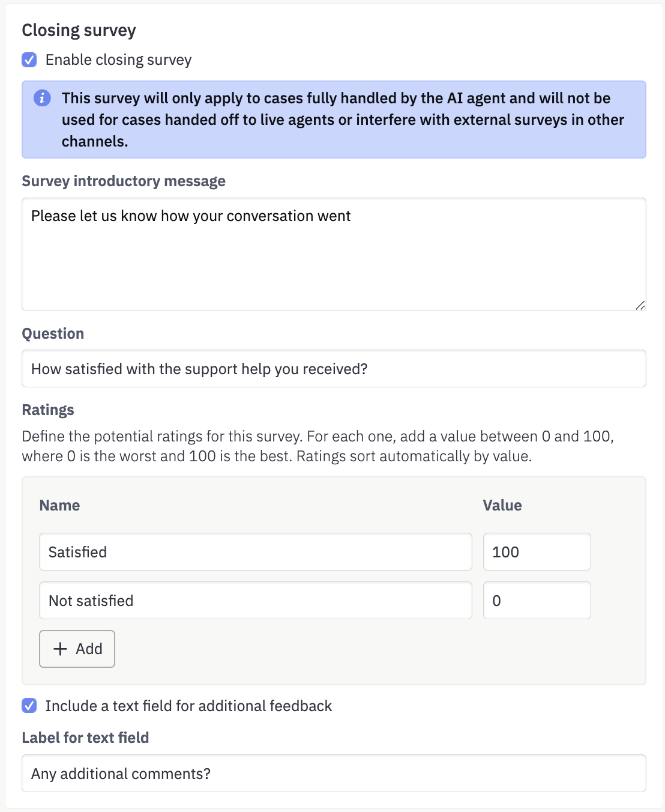
Task: Click the value field showing 0
Action: pyautogui.click(x=537, y=601)
